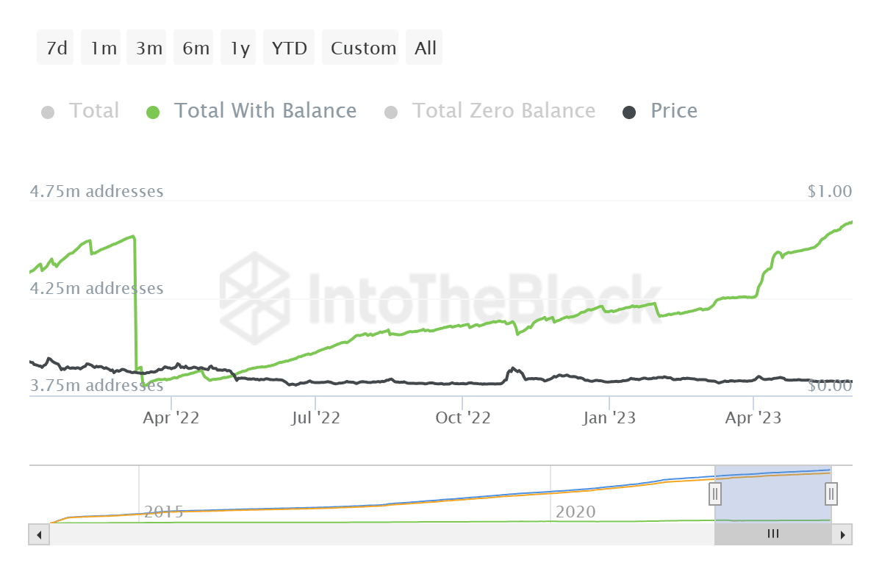The image size is (882, 588).
Task: Click the scrollbar right arrow
Action: tap(843, 534)
